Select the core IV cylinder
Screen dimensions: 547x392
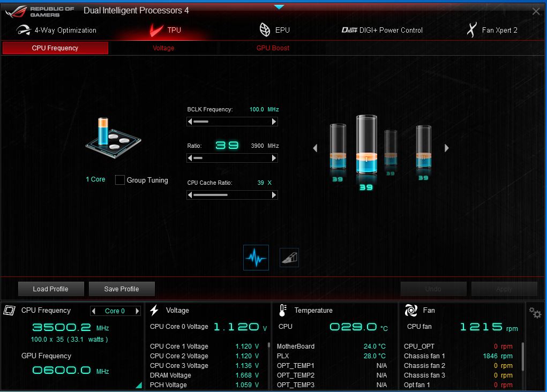(x=338, y=146)
